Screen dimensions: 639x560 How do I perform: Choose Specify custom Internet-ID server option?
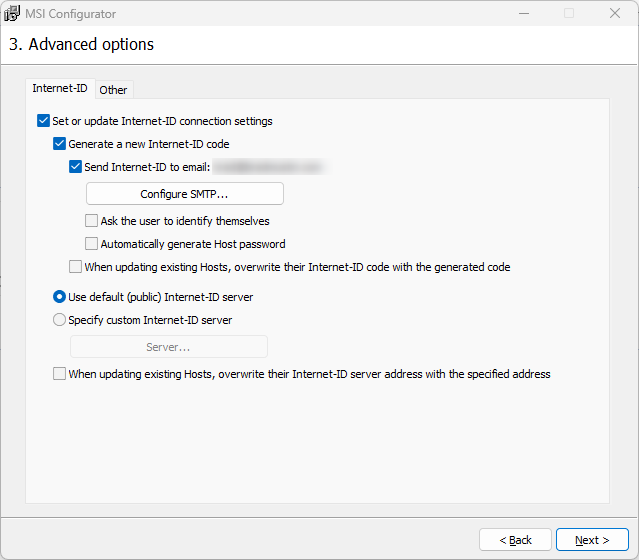(x=60, y=320)
